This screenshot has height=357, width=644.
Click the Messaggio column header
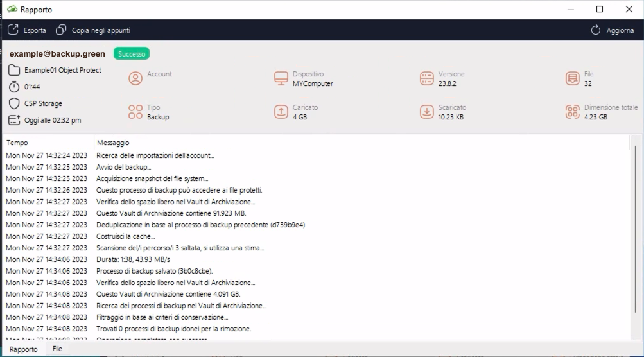(113, 143)
